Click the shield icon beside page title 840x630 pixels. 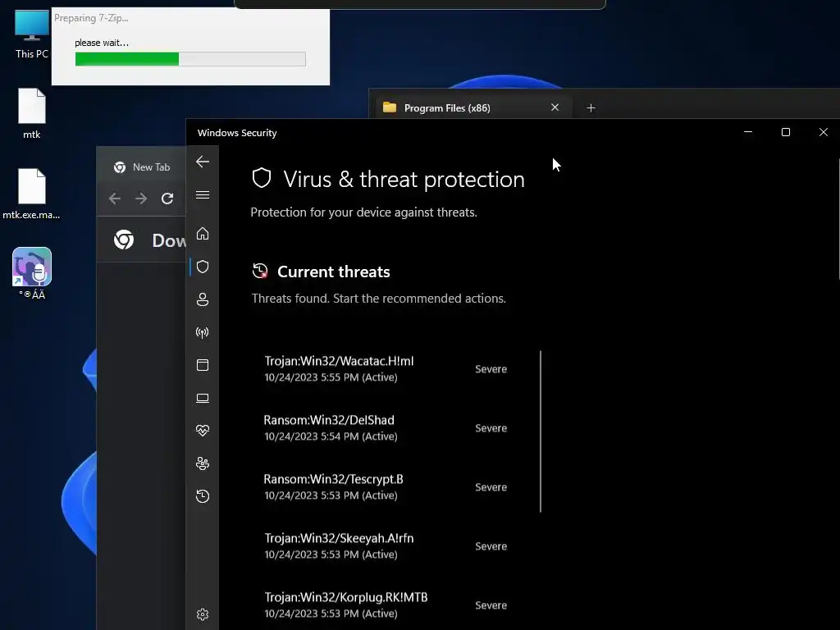click(262, 178)
